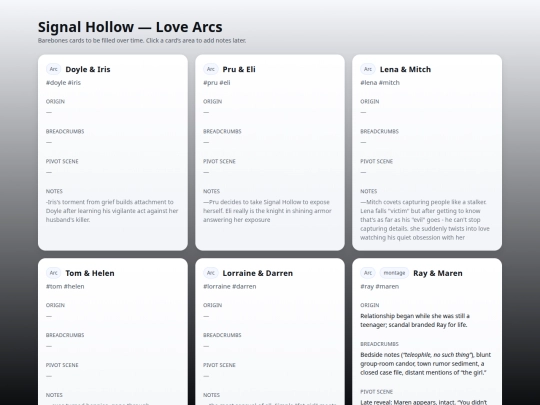Click Origin label in Tom & Helen card
The width and height of the screenshot is (540, 405).
coord(55,305)
